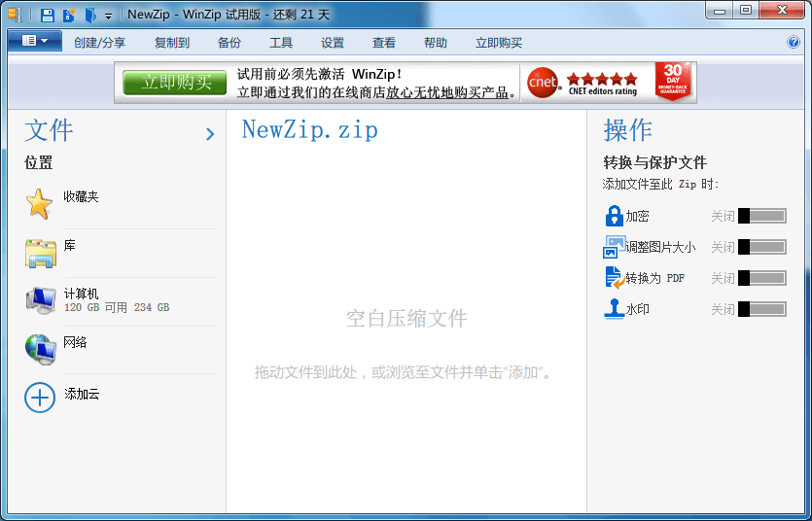Expand the quick access toolbar customize arrow

[x=109, y=17]
